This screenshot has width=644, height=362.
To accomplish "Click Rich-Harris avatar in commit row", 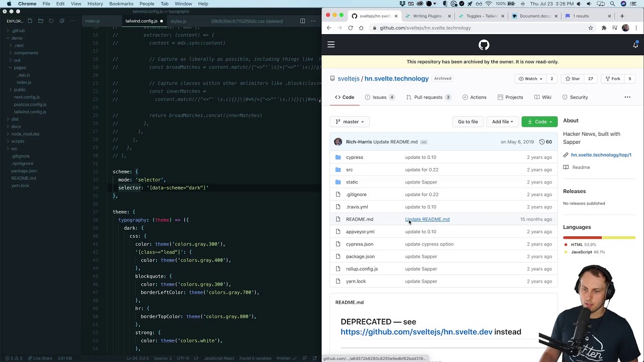I will click(x=338, y=142).
